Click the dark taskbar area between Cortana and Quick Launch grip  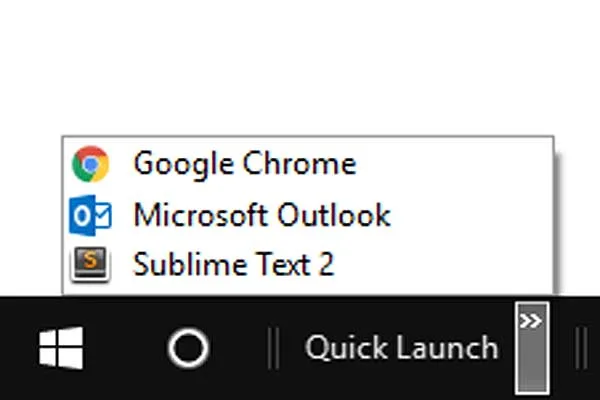(x=239, y=348)
